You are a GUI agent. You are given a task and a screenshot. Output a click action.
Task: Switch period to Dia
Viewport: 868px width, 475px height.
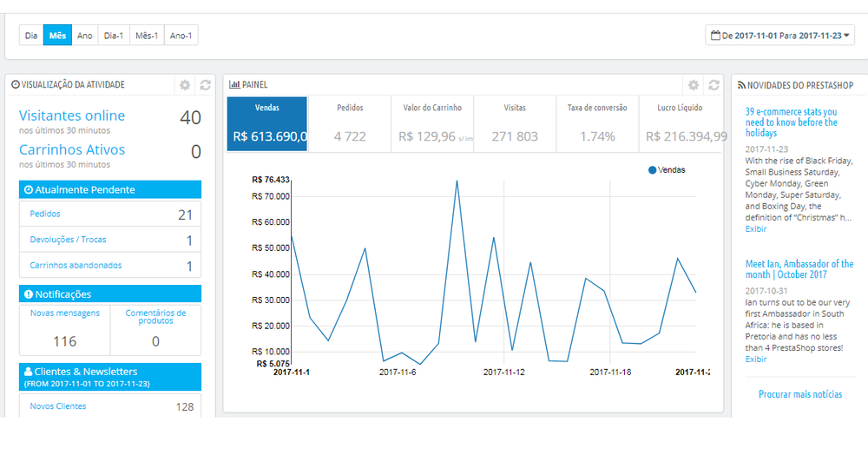tap(31, 36)
